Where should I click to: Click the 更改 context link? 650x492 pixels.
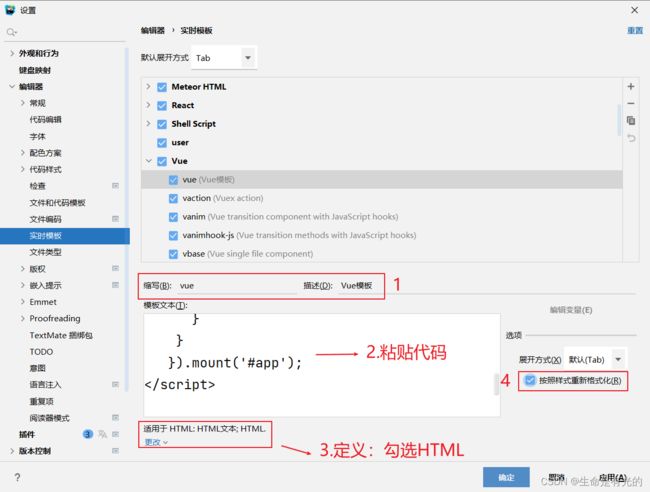pos(156,442)
